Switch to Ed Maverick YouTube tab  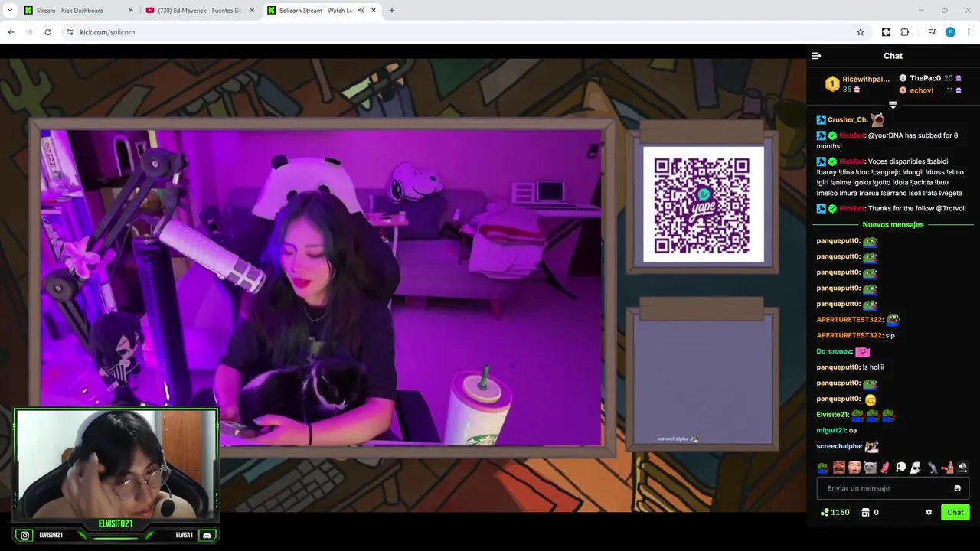[x=199, y=11]
